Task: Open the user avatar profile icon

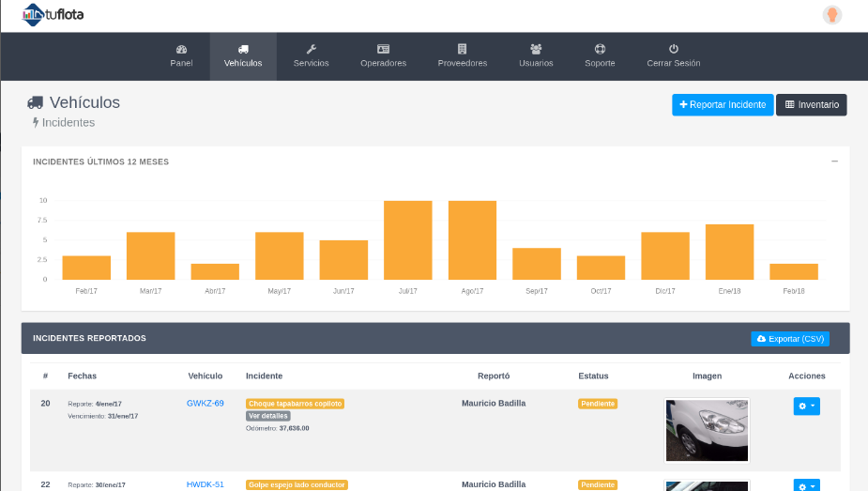Action: click(x=831, y=15)
